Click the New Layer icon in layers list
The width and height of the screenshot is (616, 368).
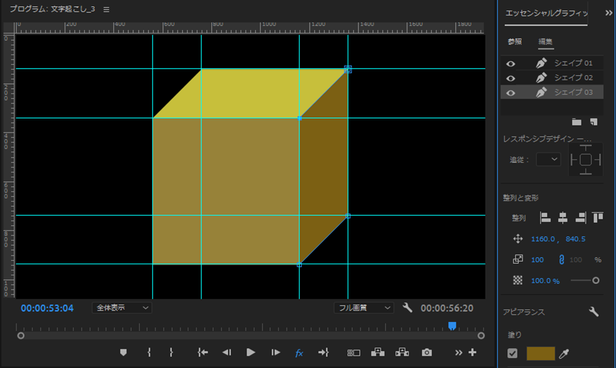(x=594, y=122)
